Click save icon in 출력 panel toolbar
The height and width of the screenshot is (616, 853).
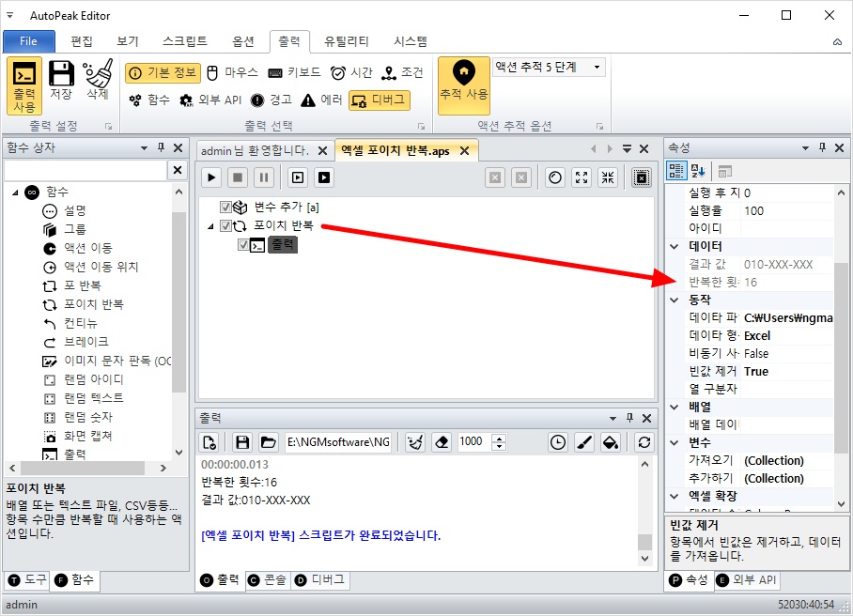click(x=242, y=442)
